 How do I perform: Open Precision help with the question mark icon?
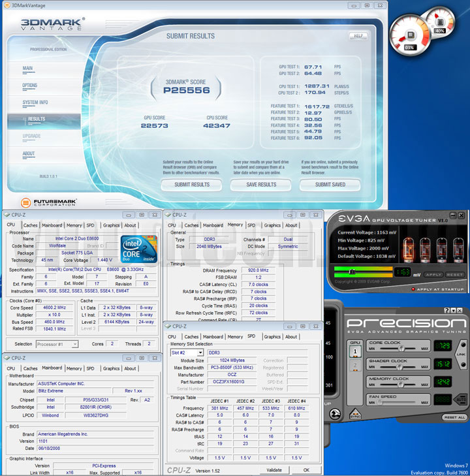pyautogui.click(x=446, y=310)
